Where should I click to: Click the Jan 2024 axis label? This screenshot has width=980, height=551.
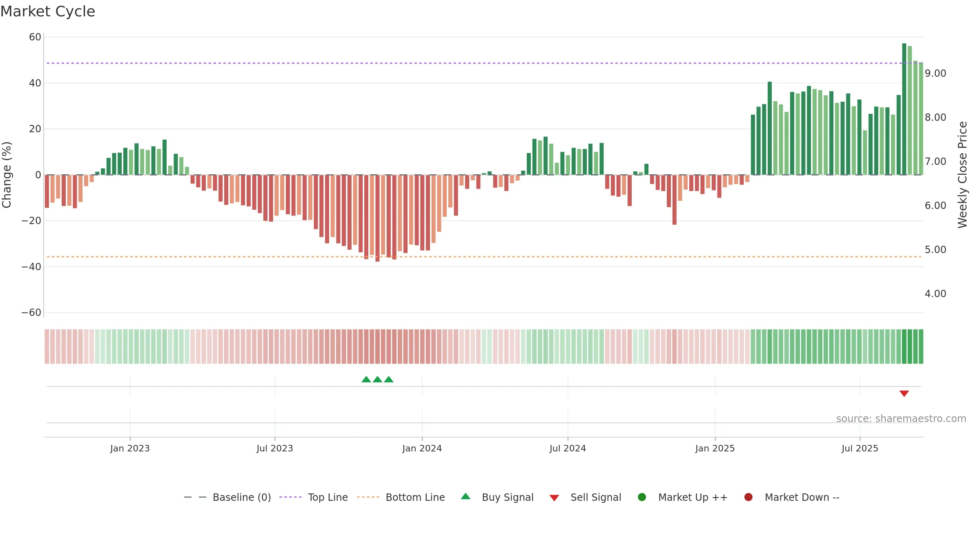422,449
